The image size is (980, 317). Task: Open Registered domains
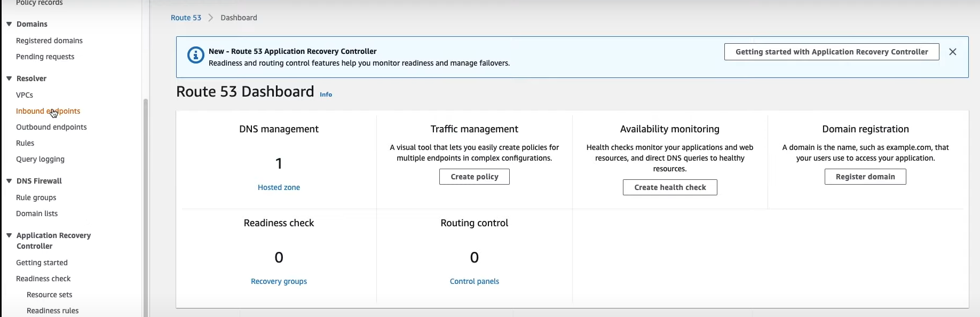point(49,41)
